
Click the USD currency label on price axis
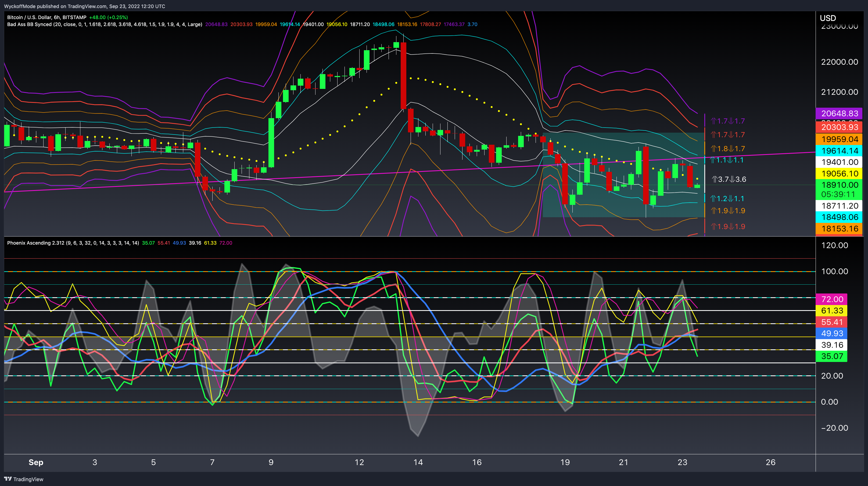pyautogui.click(x=828, y=18)
